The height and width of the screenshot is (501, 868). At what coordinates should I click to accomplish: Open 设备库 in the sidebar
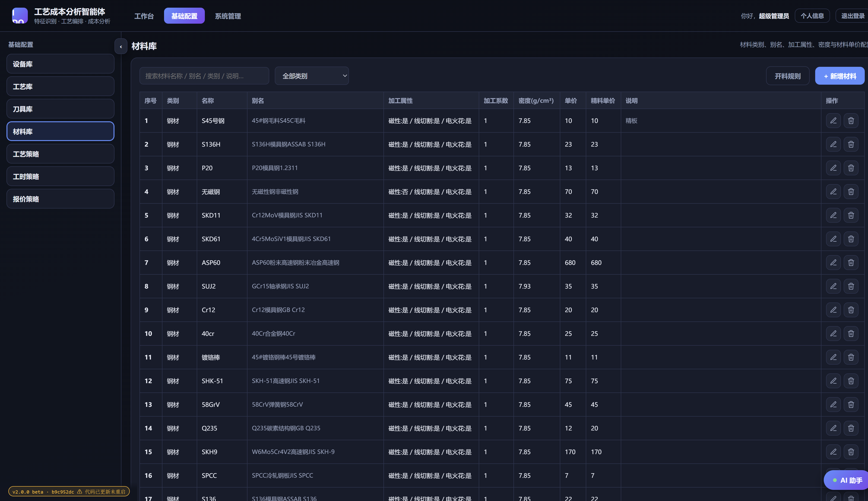click(60, 64)
